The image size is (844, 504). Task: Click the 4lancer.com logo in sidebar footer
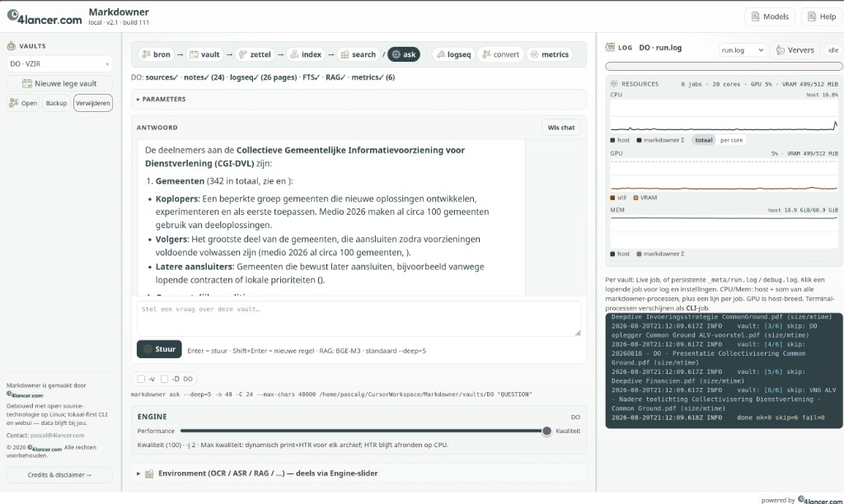pyautogui.click(x=25, y=394)
